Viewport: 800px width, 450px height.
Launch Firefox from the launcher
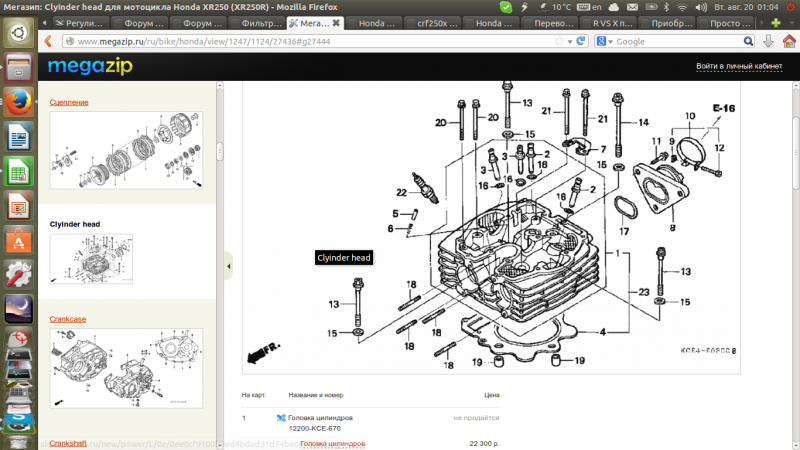(x=18, y=102)
